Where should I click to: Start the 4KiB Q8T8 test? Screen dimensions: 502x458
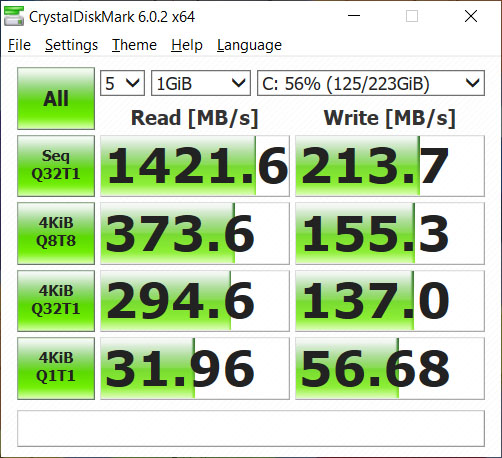[x=56, y=233]
